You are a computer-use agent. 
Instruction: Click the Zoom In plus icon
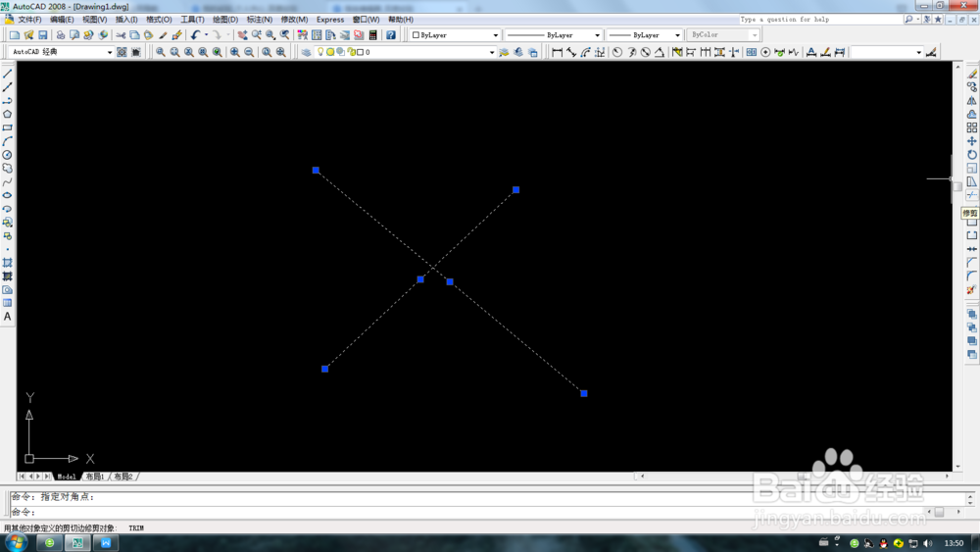[235, 52]
